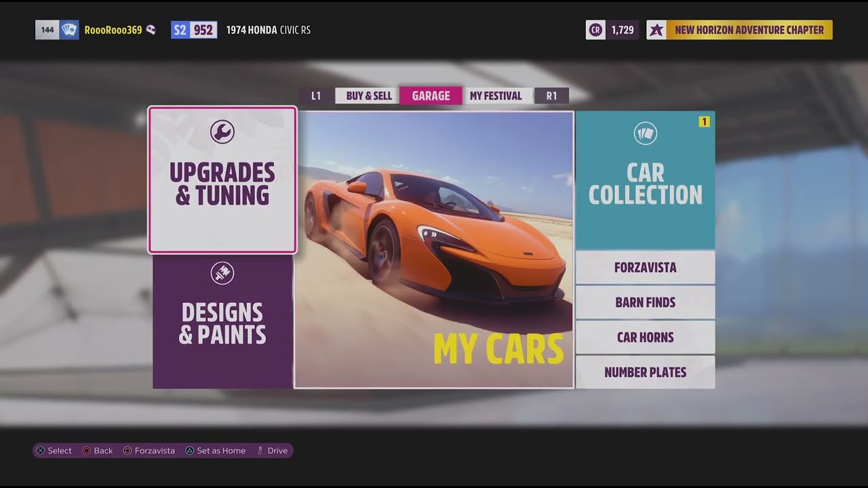Image resolution: width=868 pixels, height=488 pixels.
Task: Click the yellow notification badge on Car Collection
Action: click(x=704, y=122)
